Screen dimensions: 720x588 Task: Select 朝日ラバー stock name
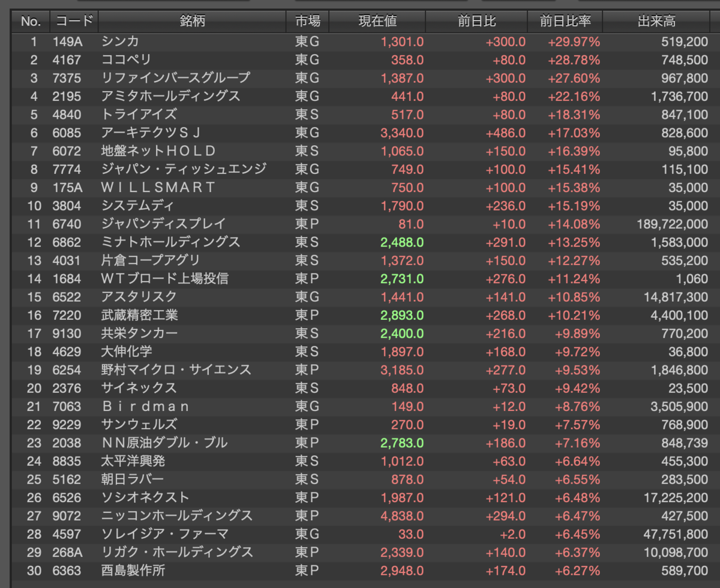coord(133,479)
